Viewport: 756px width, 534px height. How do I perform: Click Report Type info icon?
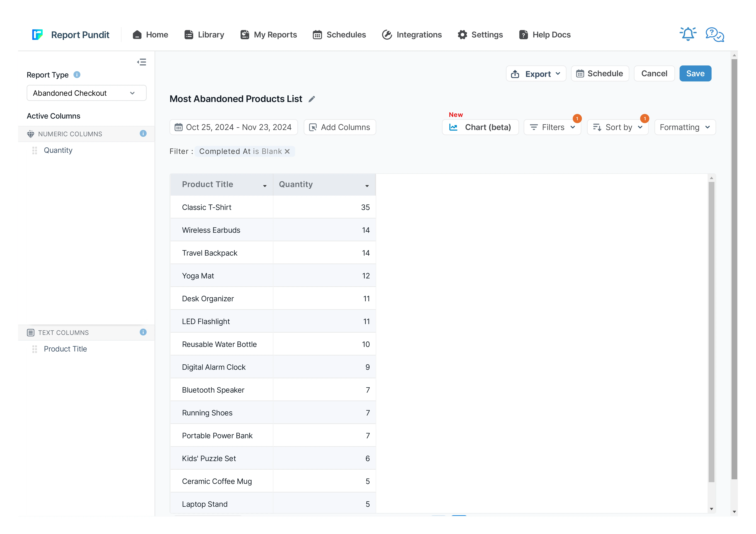[77, 75]
